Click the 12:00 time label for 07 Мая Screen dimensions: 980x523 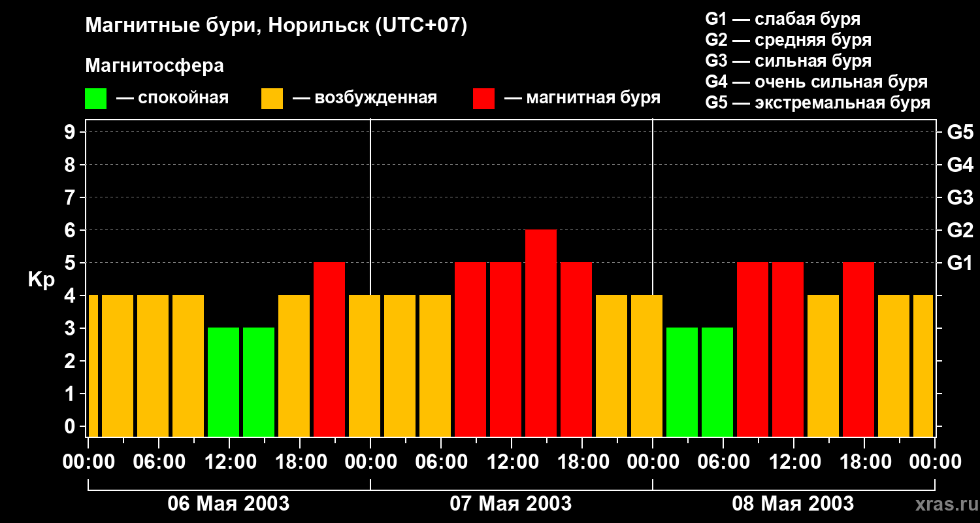[512, 462]
